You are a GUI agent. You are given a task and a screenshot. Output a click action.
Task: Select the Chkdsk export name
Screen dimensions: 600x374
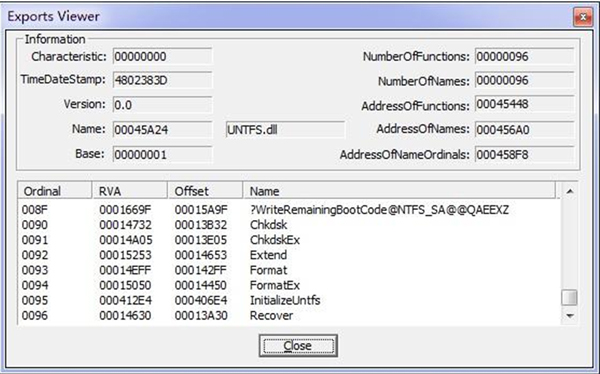pyautogui.click(x=268, y=225)
